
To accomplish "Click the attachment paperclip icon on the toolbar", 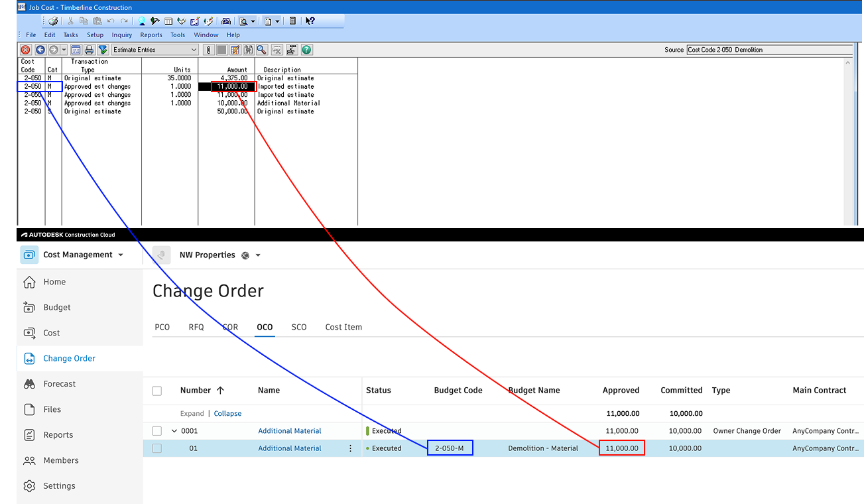I will (209, 50).
